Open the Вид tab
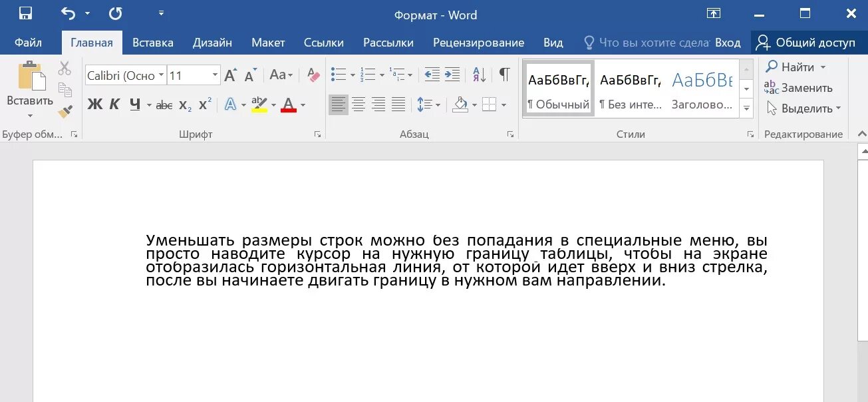Viewport: 868px width, 402px height. [x=553, y=43]
